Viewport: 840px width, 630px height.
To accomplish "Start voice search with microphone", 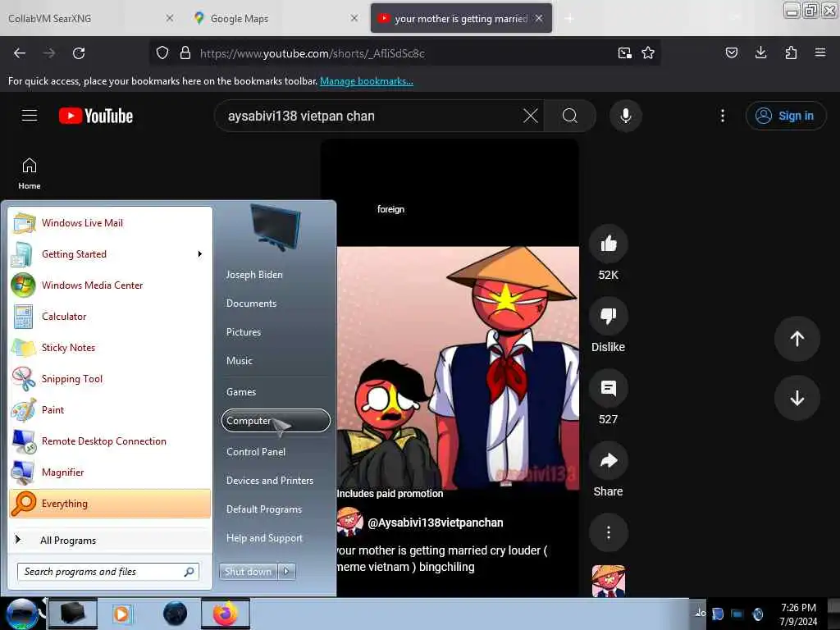I will click(x=625, y=116).
